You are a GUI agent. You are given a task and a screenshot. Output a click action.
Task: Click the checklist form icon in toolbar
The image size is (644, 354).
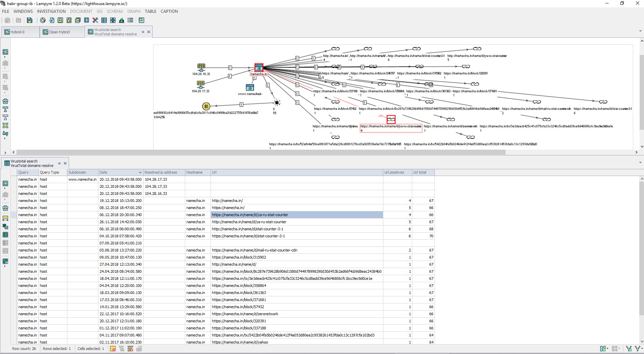tap(87, 20)
